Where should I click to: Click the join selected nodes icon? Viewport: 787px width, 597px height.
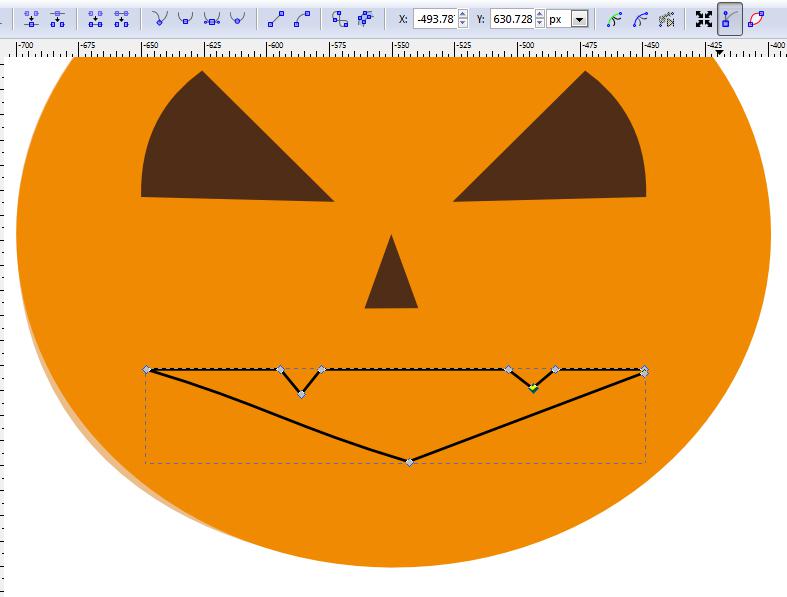pos(32,18)
